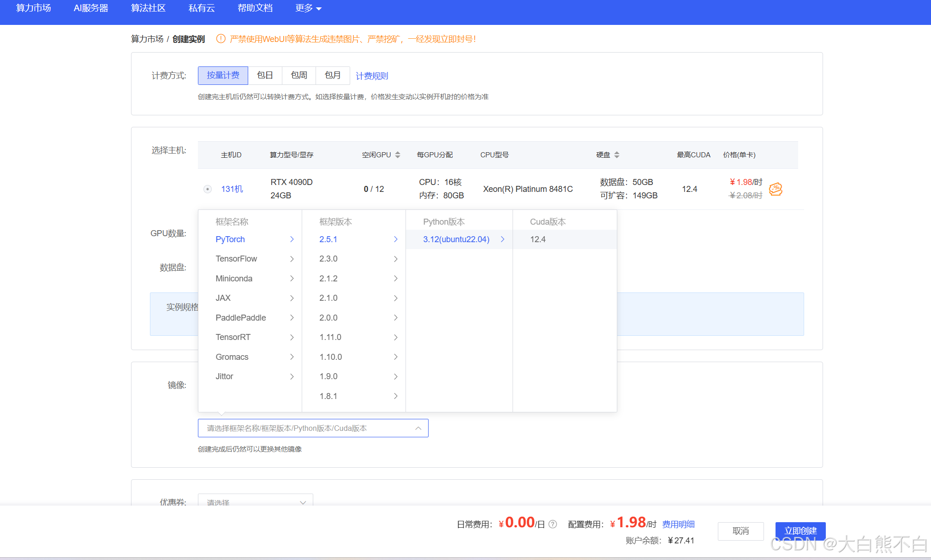Click the orange warning notice icon
The image size is (931, 560).
coord(221,39)
